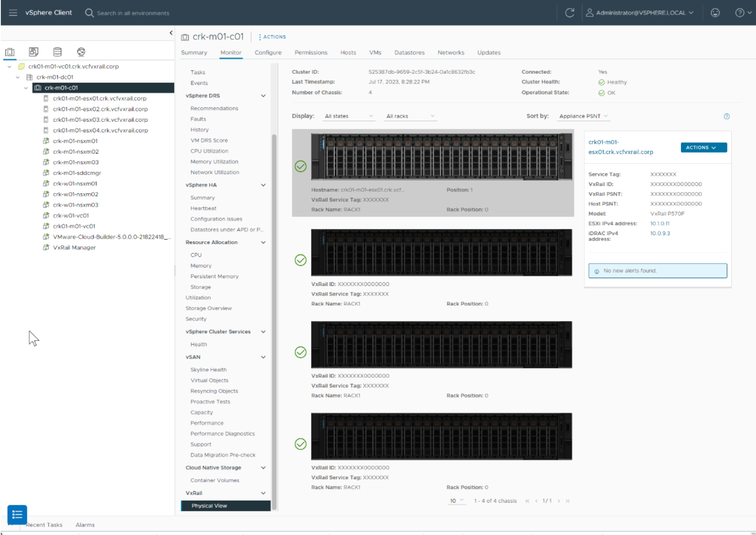Image resolution: width=756 pixels, height=535 pixels.
Task: Open Physical View under VxRail
Action: pos(226,506)
